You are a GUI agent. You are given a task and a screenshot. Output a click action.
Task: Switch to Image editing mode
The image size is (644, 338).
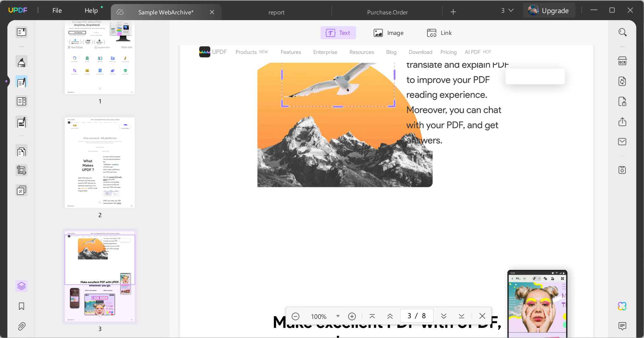[x=389, y=33]
